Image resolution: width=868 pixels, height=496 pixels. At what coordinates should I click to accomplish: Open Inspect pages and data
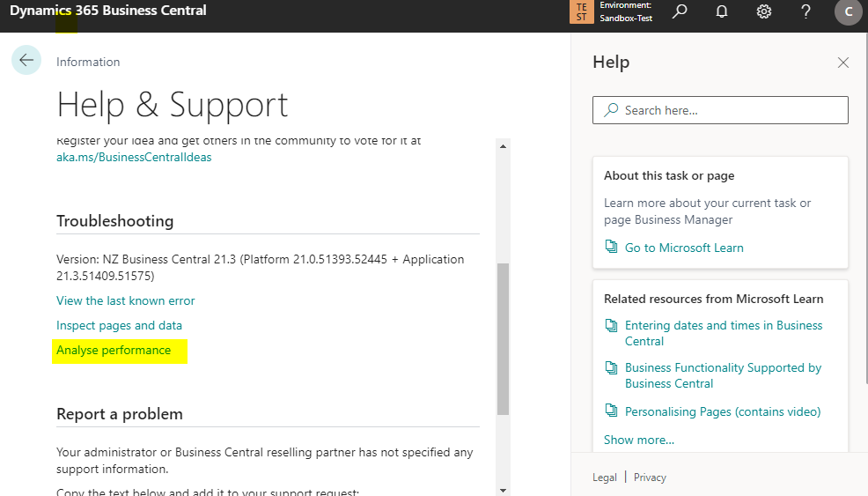(x=119, y=326)
